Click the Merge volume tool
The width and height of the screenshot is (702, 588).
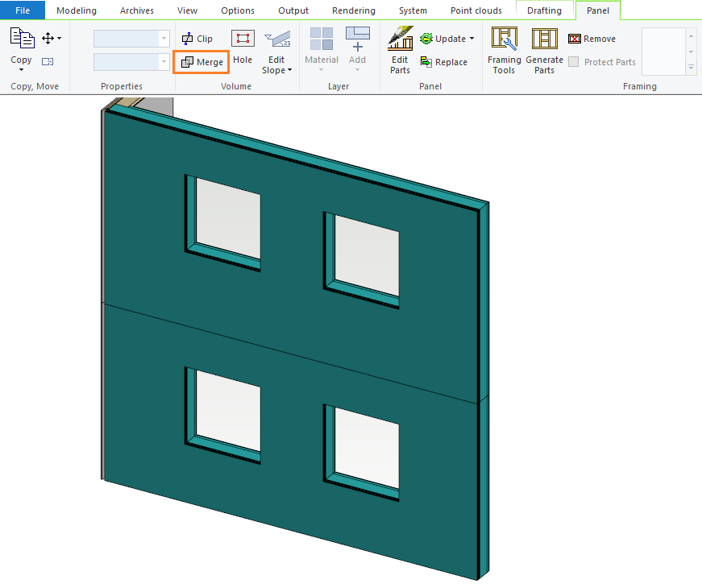(x=202, y=62)
